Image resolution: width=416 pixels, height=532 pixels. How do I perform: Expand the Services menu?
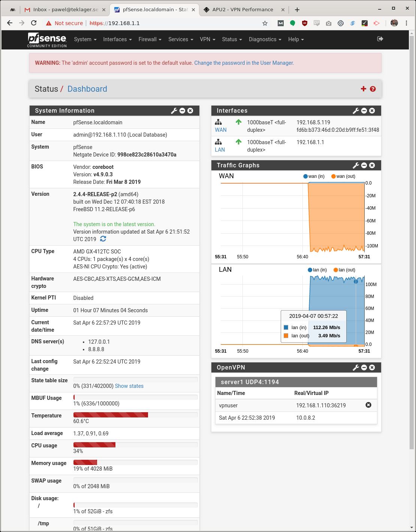coord(181,39)
